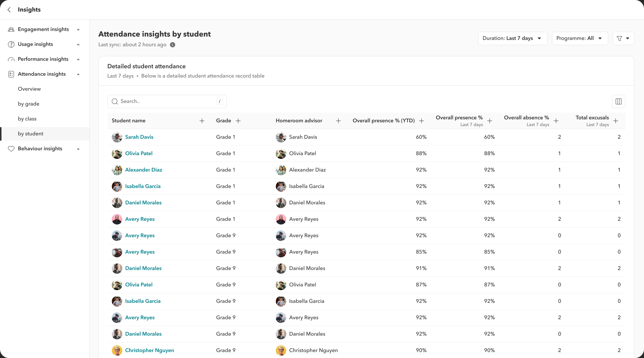Click plus icon next to Overall presence % (YTD)

click(421, 121)
